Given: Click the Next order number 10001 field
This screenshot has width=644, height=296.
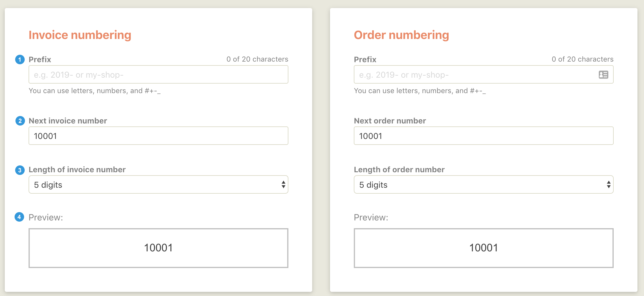Looking at the screenshot, I should tap(483, 136).
